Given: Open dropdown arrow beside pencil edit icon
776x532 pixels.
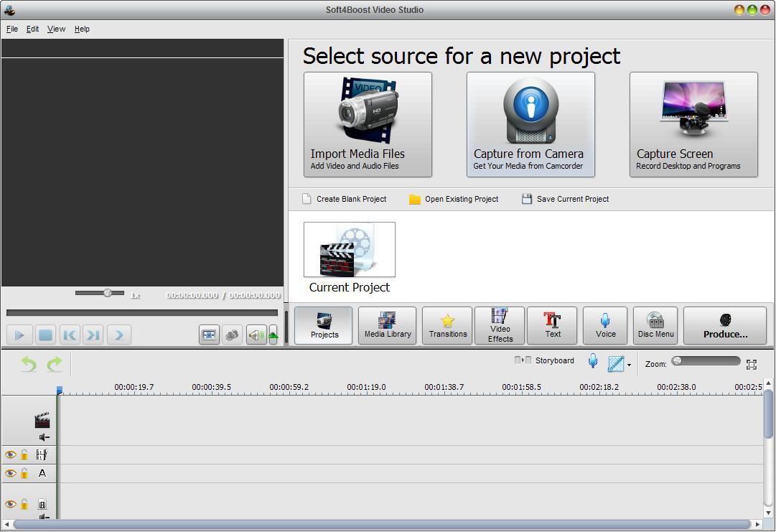Looking at the screenshot, I should (629, 365).
